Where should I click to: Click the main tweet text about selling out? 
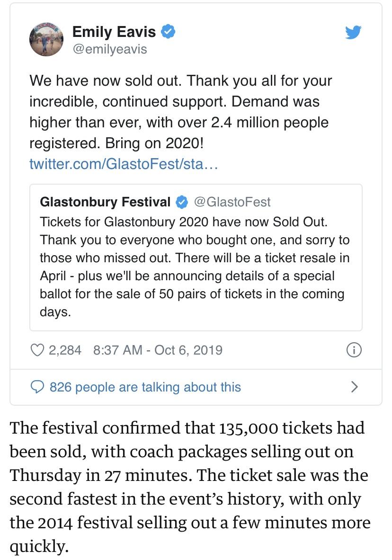click(180, 112)
